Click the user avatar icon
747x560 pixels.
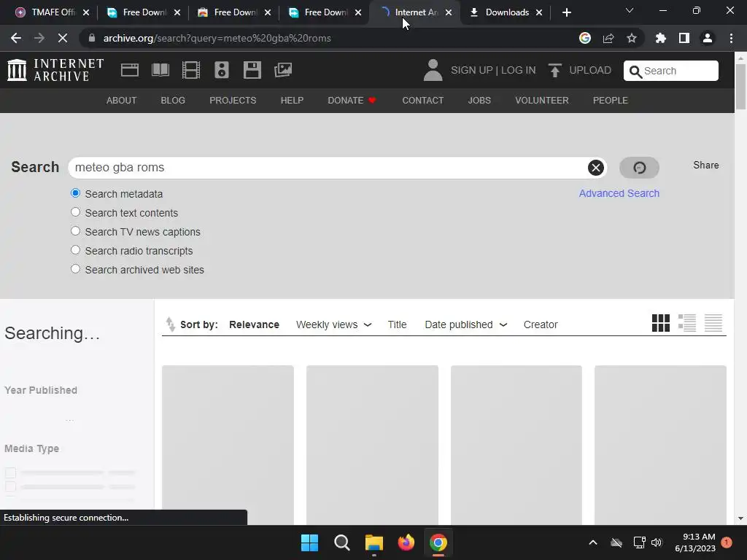(x=433, y=70)
